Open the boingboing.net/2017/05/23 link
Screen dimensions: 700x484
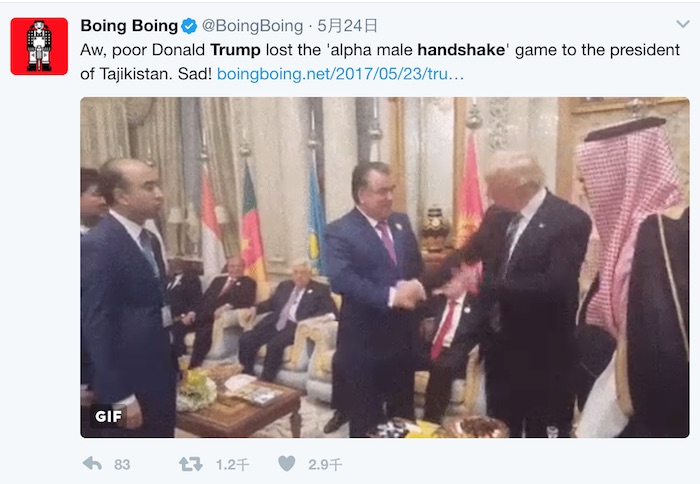pos(340,74)
